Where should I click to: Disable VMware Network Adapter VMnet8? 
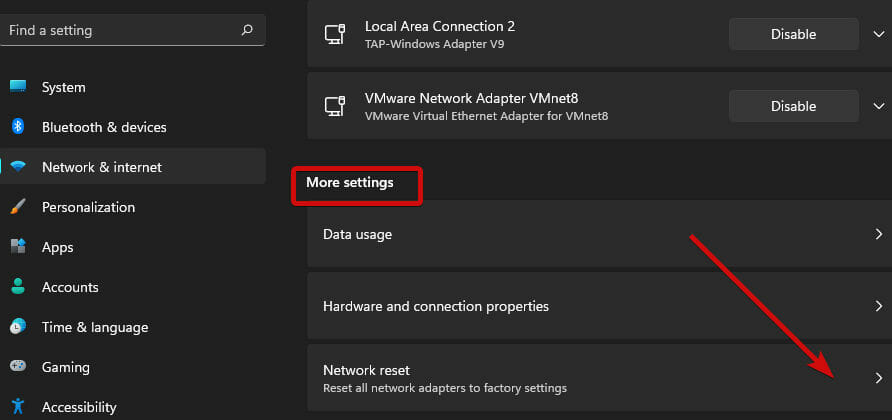click(x=794, y=106)
